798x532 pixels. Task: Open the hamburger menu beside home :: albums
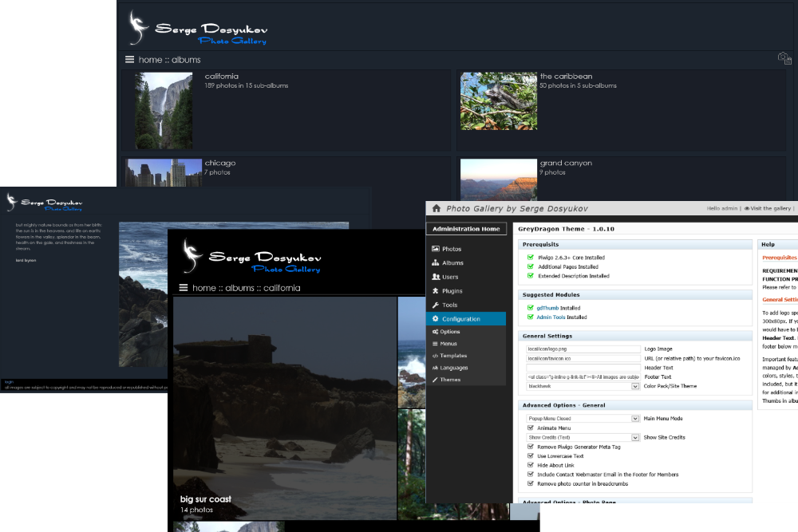coord(129,60)
